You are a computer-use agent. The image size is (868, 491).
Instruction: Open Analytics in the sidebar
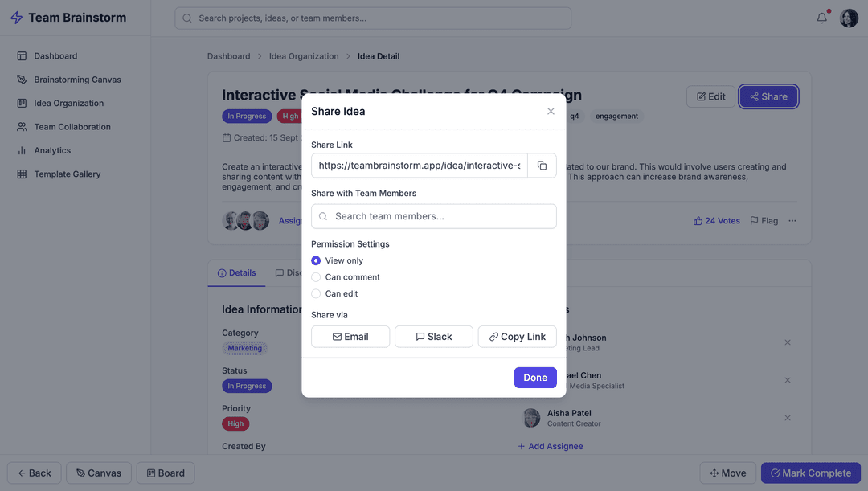(x=52, y=150)
